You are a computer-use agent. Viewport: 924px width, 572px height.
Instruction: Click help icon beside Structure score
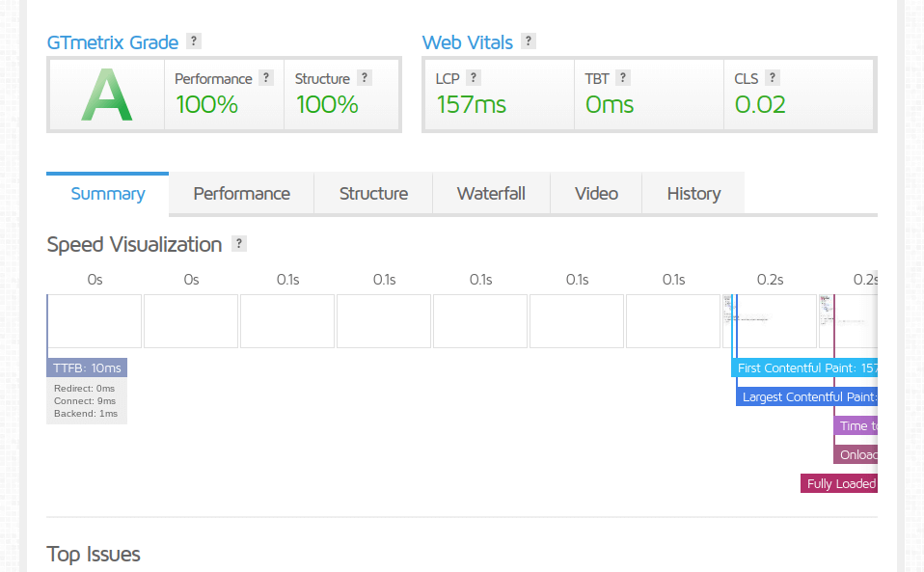tap(364, 78)
